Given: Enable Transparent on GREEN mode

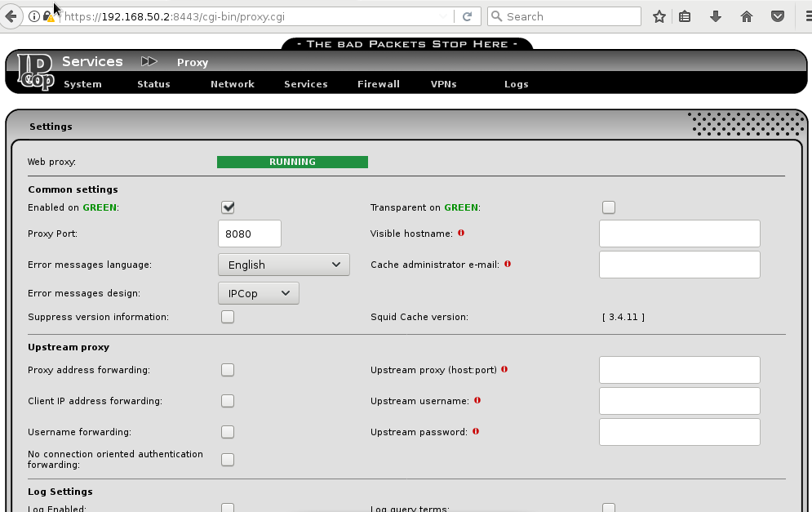Looking at the screenshot, I should coord(609,207).
